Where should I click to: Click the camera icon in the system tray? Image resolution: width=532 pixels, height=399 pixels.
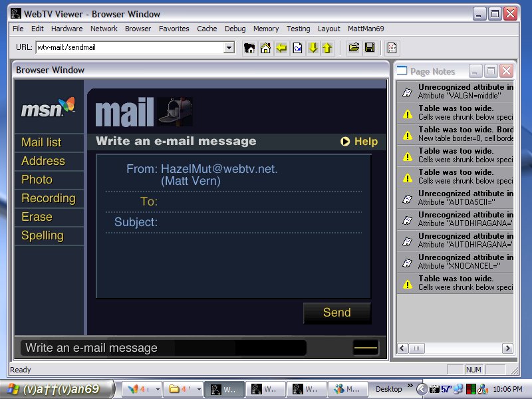pyautogui.click(x=434, y=389)
